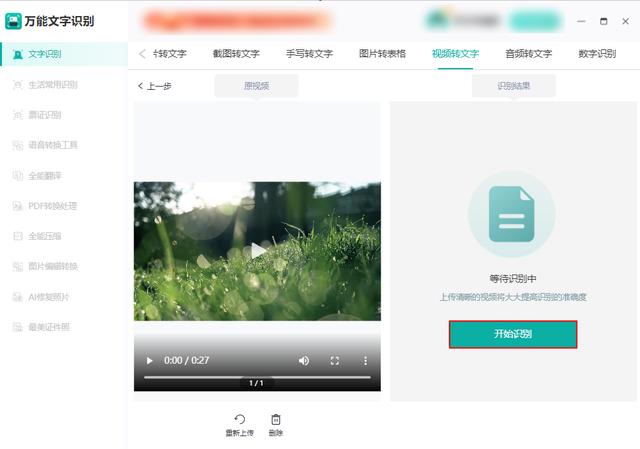Image resolution: width=640 pixels, height=449 pixels.
Task: Click the 上传清晰的视频 hint text
Action: pyautogui.click(x=513, y=297)
